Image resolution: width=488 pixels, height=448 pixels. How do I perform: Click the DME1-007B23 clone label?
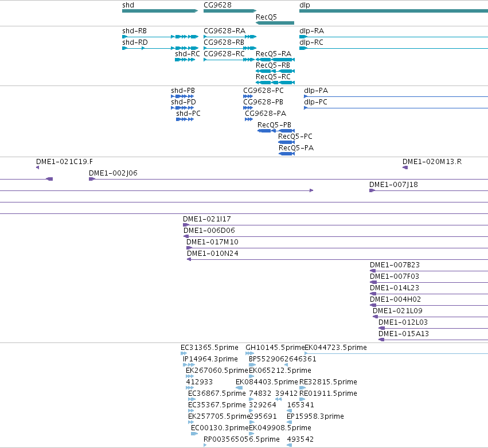point(395,266)
